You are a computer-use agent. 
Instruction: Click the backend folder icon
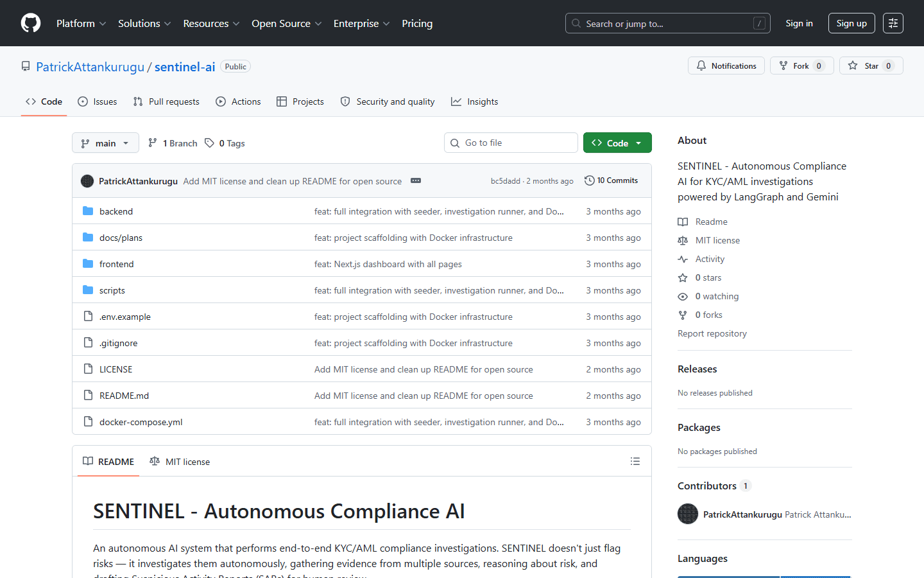89,211
